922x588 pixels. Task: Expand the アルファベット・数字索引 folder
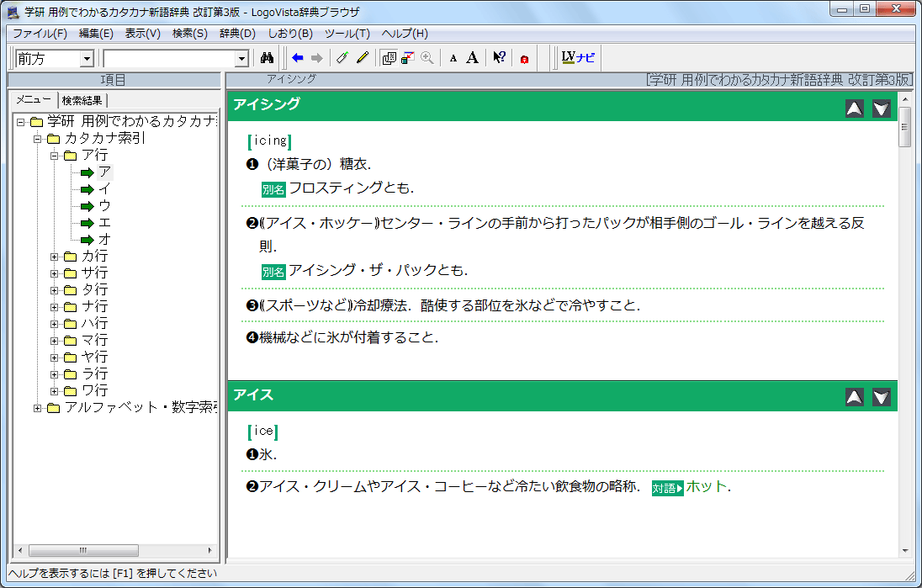38,408
